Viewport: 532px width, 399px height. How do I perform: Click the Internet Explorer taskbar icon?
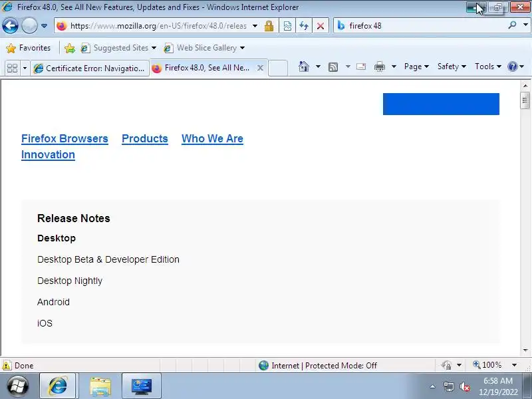click(59, 386)
